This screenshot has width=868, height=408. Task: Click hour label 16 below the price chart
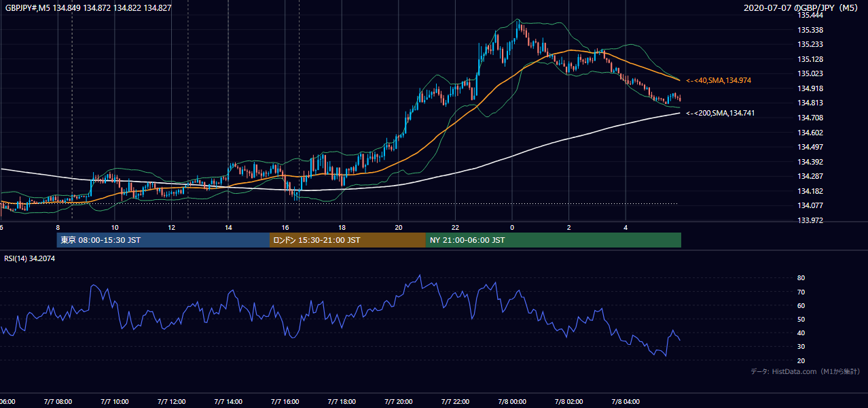285,228
